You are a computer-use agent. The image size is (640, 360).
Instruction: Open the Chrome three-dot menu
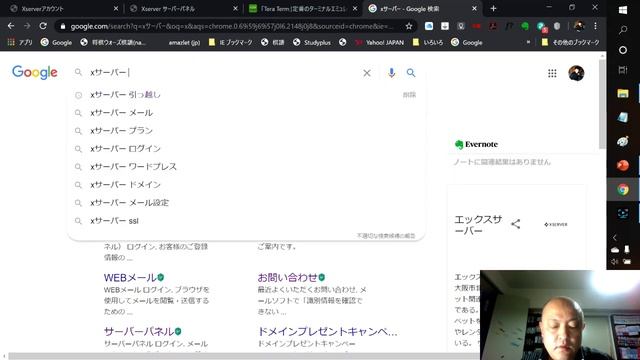click(x=596, y=26)
